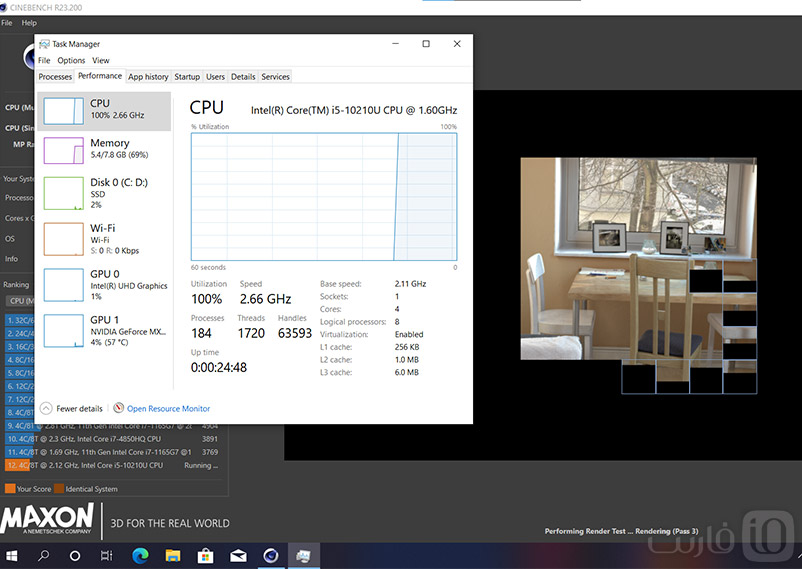This screenshot has height=569, width=802.
Task: Click the Task Manager title bar icon
Action: point(44,44)
